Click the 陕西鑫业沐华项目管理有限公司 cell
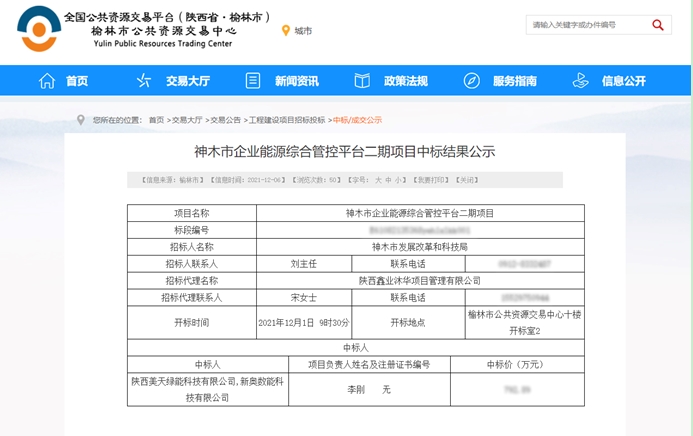Image resolution: width=693 pixels, height=436 pixels. click(420, 281)
